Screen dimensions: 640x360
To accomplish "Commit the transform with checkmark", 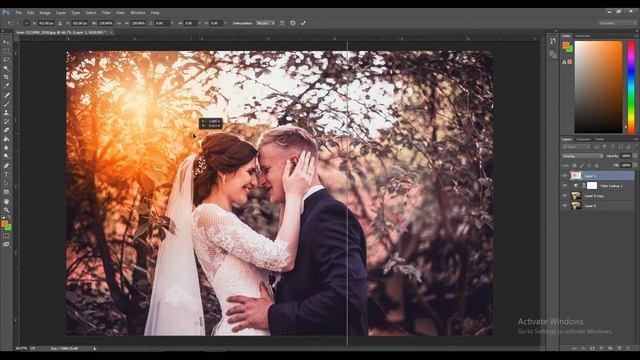I will (303, 23).
